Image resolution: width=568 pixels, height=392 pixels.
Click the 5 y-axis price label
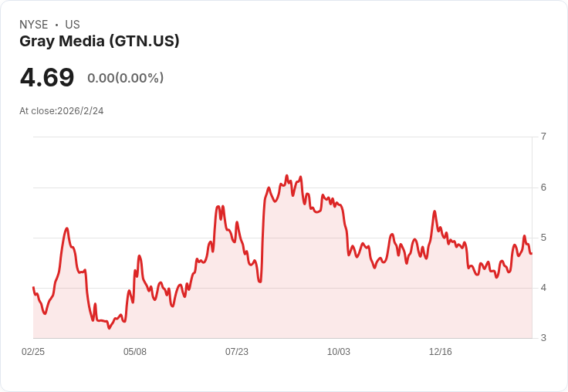[543, 238]
